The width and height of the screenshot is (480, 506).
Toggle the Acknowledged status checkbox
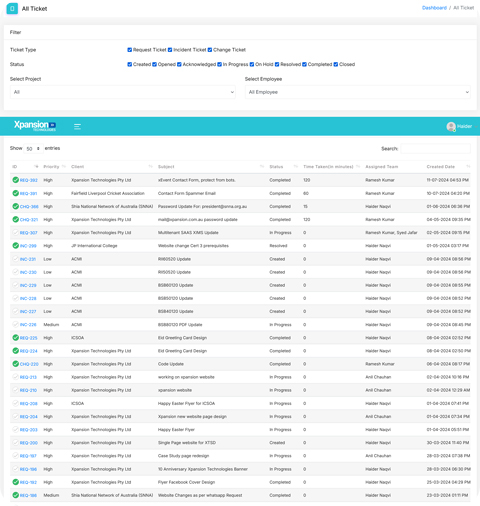(x=179, y=64)
